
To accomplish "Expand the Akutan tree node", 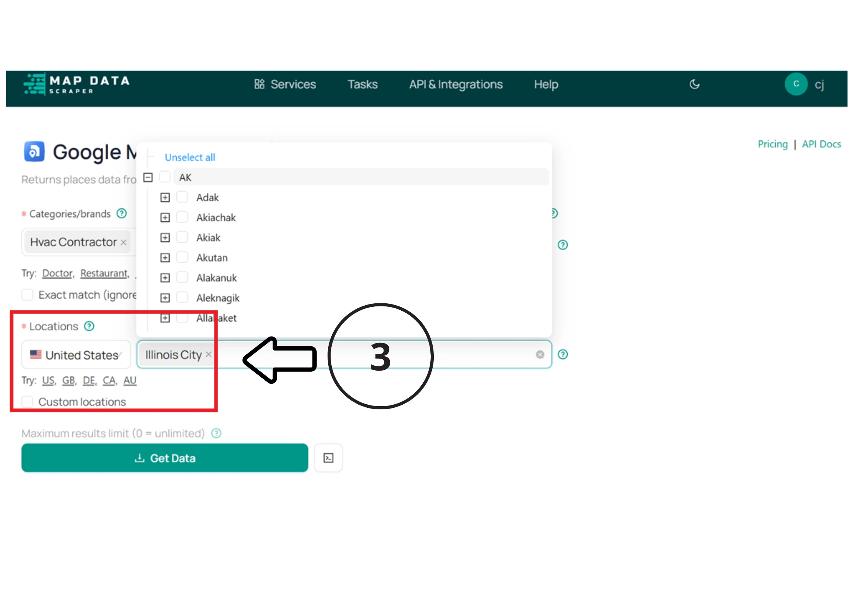I will 165,258.
